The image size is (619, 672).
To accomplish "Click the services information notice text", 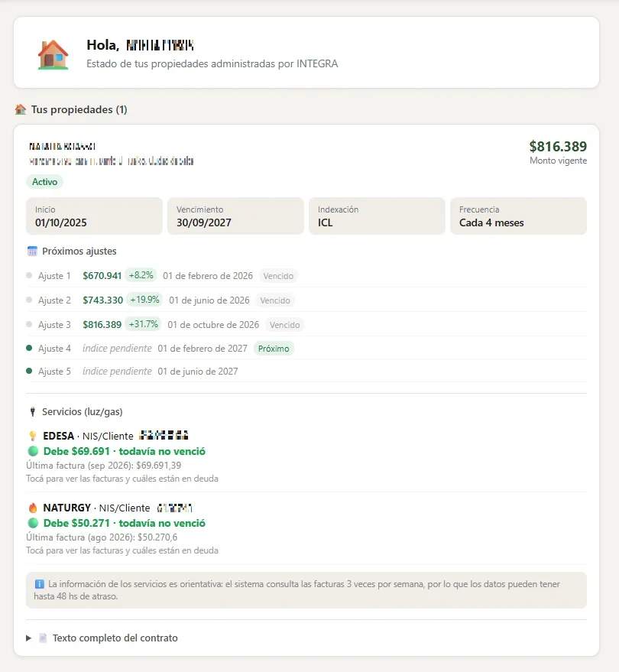I will click(297, 590).
